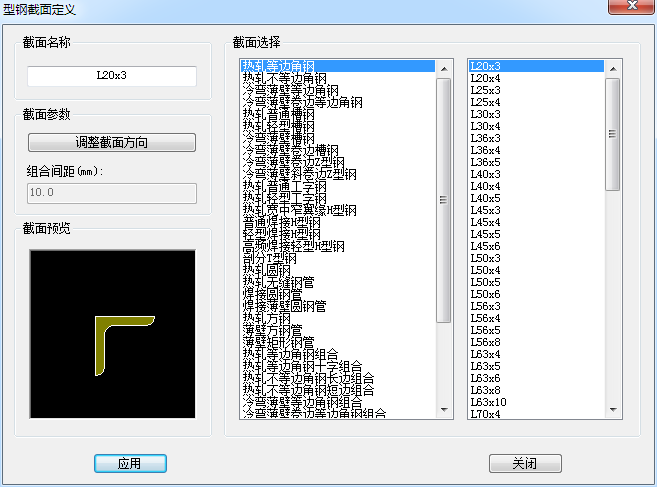Click the section preview thumbnail
The width and height of the screenshot is (657, 487).
tap(112, 334)
